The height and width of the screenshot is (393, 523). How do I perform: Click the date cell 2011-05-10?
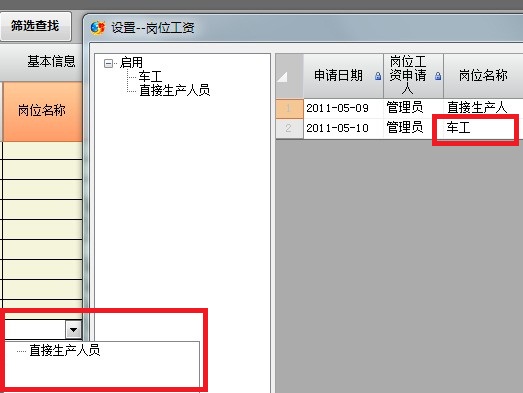[x=343, y=128]
